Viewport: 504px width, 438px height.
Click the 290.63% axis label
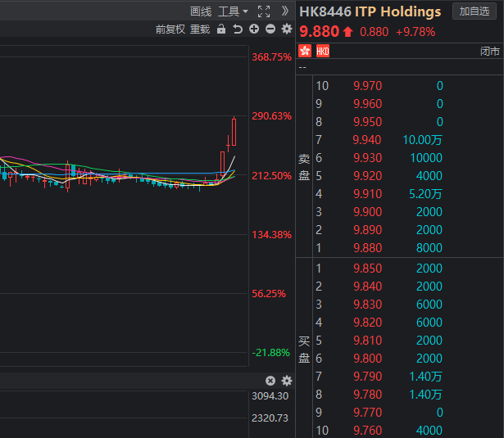tap(271, 116)
